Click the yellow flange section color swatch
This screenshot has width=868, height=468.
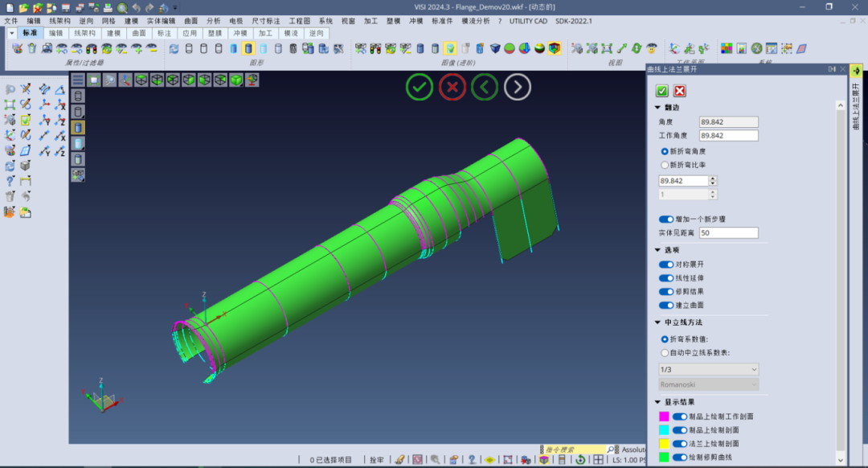pyautogui.click(x=665, y=444)
